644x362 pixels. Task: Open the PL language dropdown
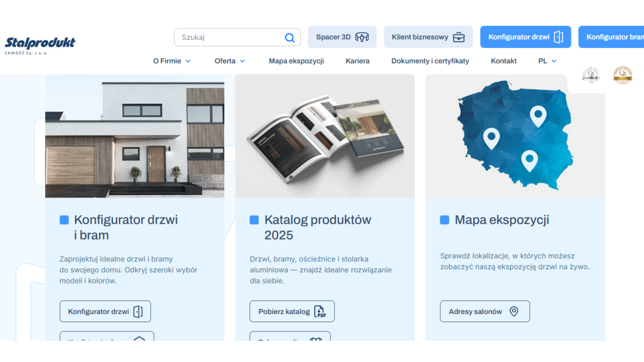(547, 61)
